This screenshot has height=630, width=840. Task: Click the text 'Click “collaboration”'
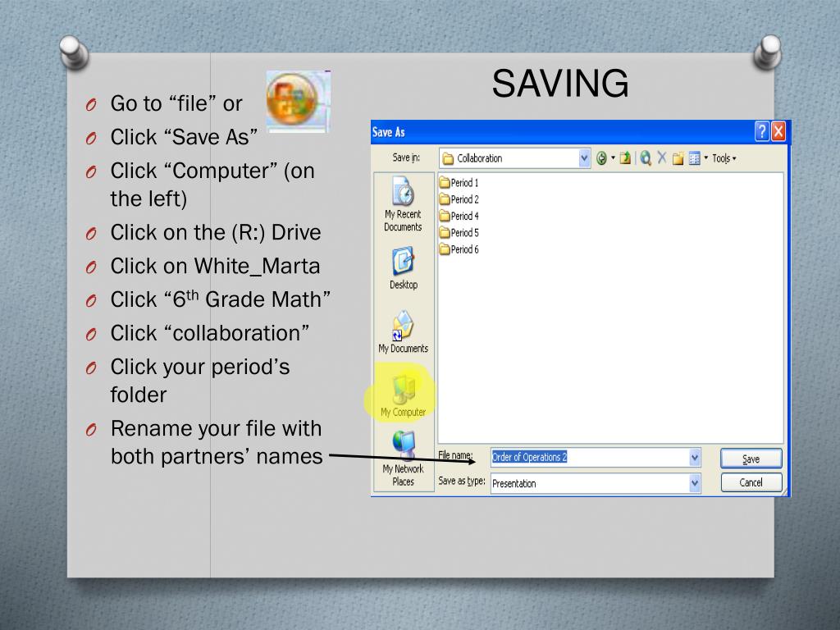point(209,333)
